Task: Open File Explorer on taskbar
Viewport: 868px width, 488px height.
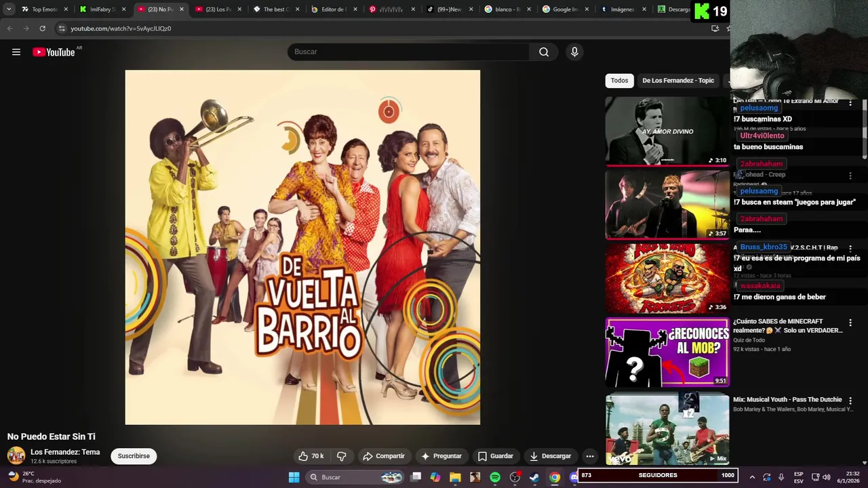Action: 455,477
